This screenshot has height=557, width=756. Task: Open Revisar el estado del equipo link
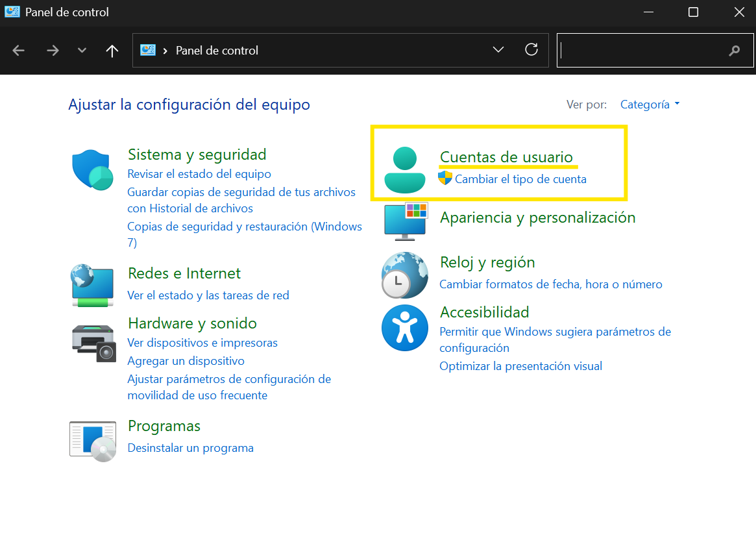pos(199,173)
